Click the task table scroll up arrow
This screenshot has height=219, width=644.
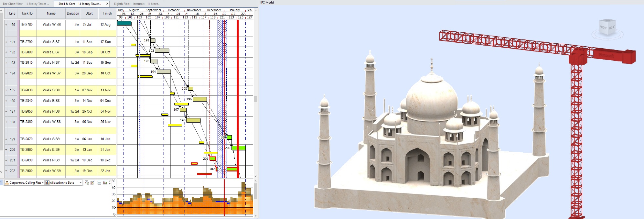2,11
